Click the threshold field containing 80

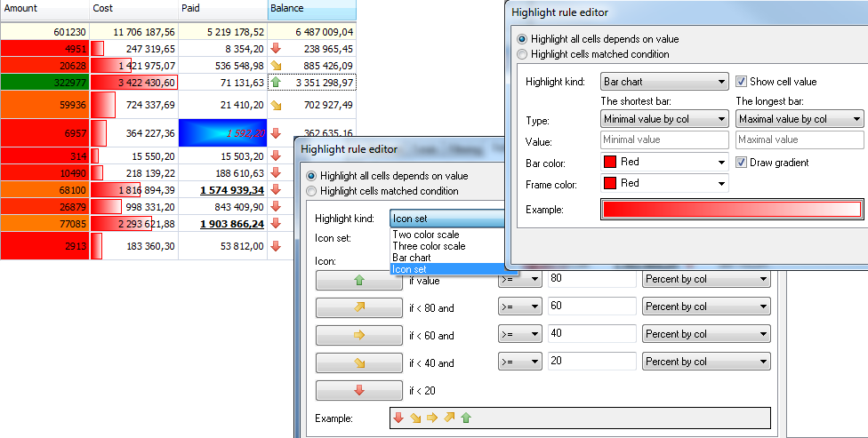[592, 279]
